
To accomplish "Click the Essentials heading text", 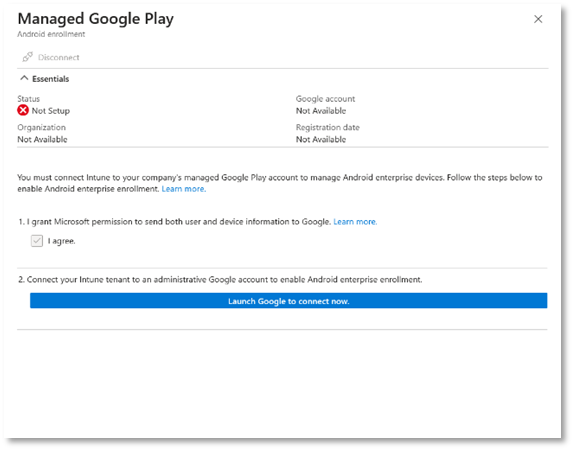I will click(x=50, y=79).
